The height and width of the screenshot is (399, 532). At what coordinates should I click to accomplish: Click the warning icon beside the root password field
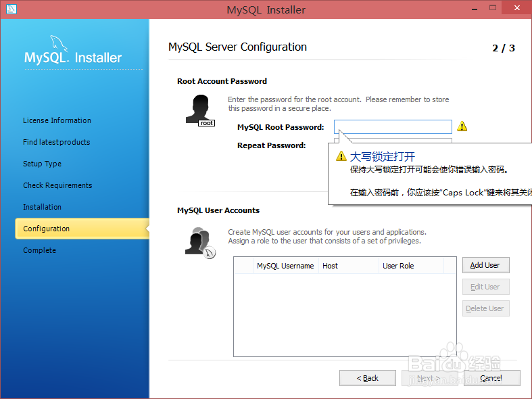pos(462,126)
